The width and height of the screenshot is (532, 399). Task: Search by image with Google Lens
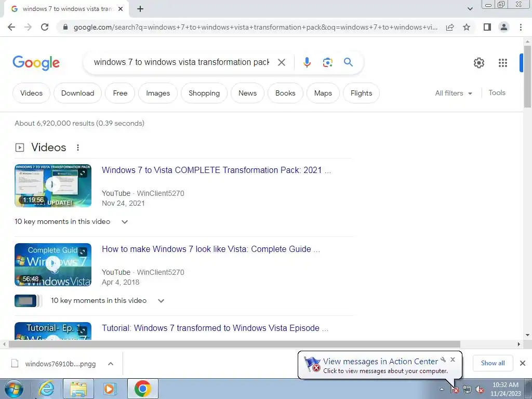pos(327,62)
